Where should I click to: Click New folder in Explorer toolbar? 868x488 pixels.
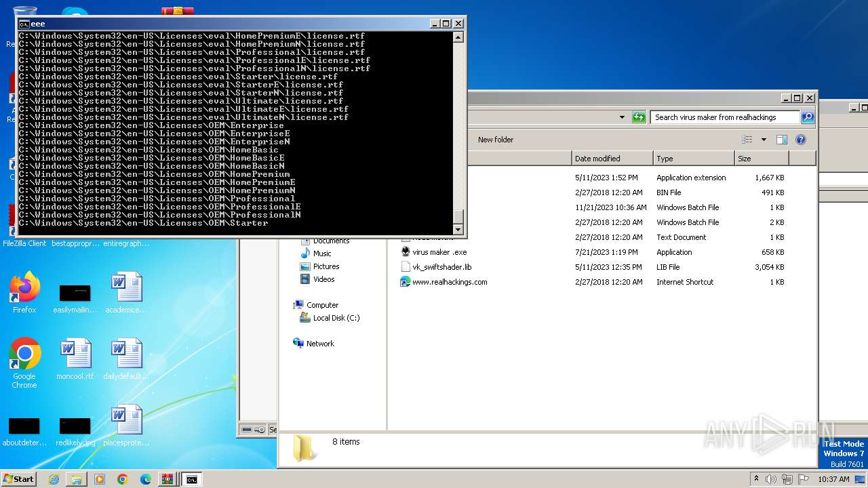496,140
